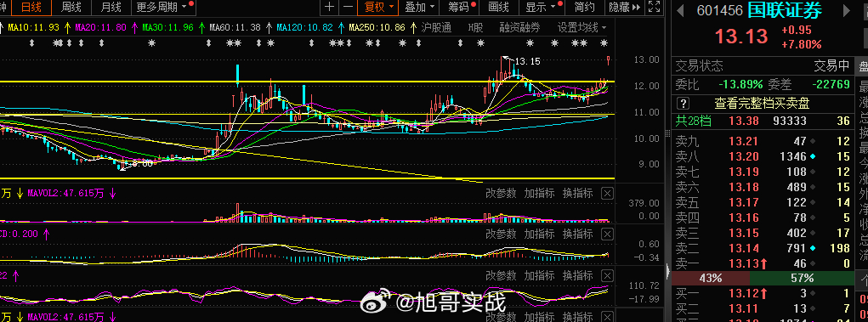Click 加指标 in the MACD panel
Image resolution: width=868 pixels, height=322 pixels.
(539, 234)
